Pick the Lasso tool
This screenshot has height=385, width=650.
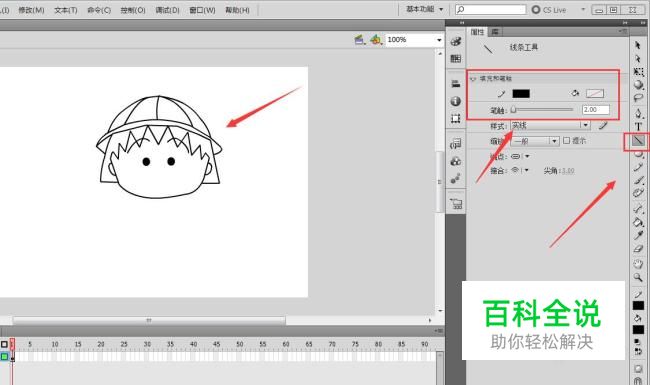click(638, 98)
